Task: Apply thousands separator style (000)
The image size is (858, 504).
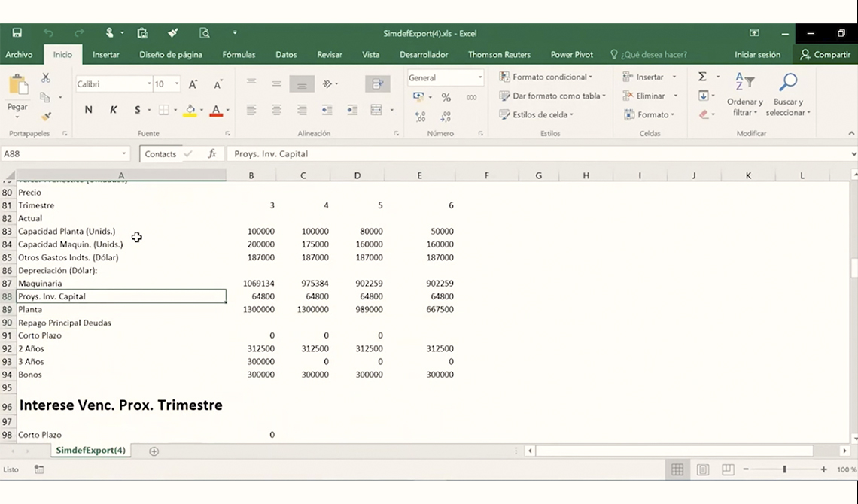Action: point(471,97)
